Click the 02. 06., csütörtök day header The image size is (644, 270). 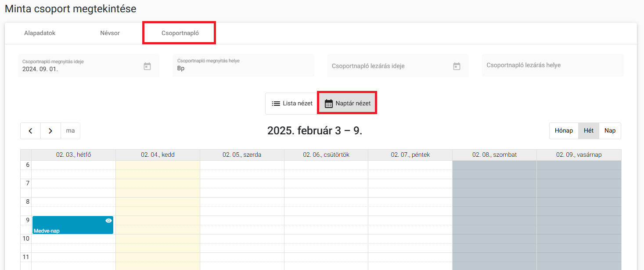coord(326,155)
